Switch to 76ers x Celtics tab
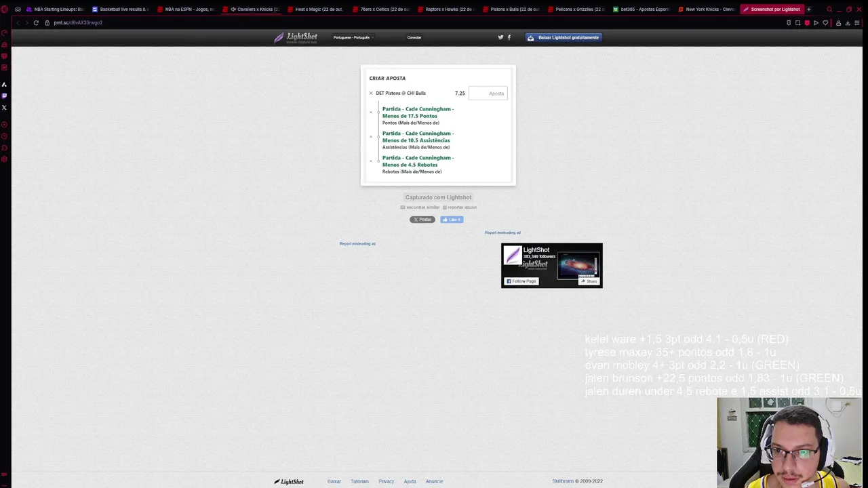 [x=380, y=9]
